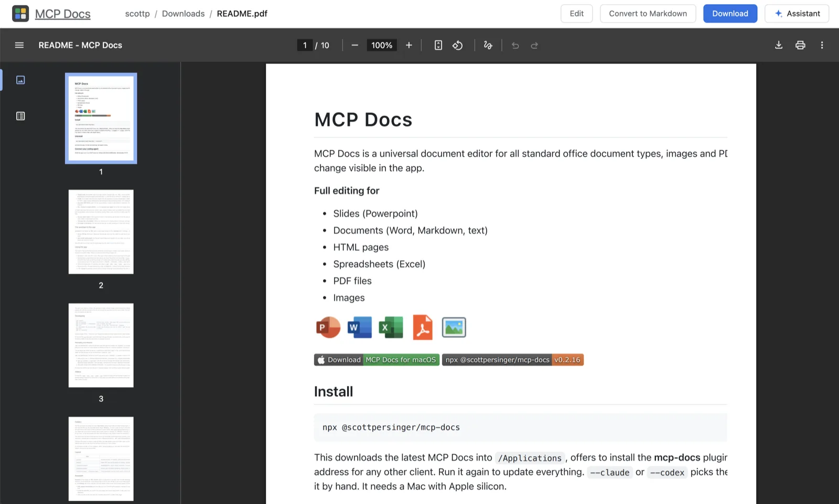The image size is (839, 504).
Task: Open the Assistant panel
Action: click(797, 14)
